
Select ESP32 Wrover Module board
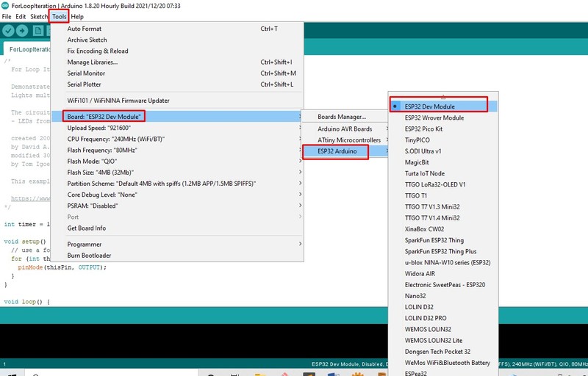tap(443, 117)
